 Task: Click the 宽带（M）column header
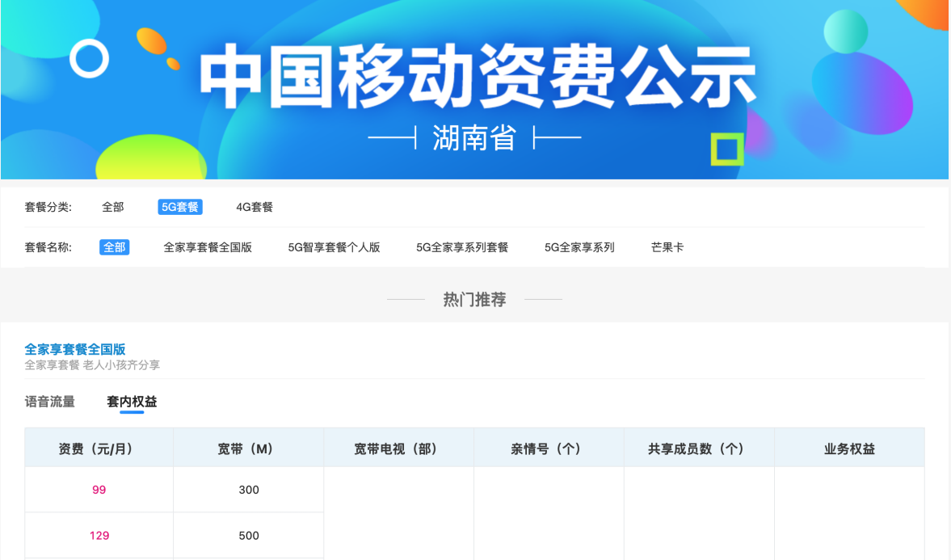[x=247, y=448]
